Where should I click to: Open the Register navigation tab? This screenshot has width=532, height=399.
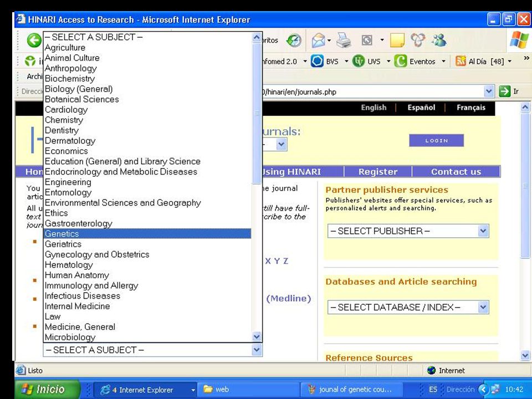click(378, 172)
